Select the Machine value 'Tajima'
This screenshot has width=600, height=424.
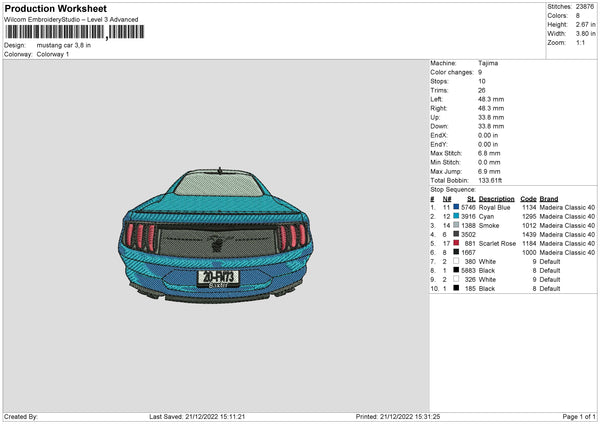pyautogui.click(x=488, y=63)
